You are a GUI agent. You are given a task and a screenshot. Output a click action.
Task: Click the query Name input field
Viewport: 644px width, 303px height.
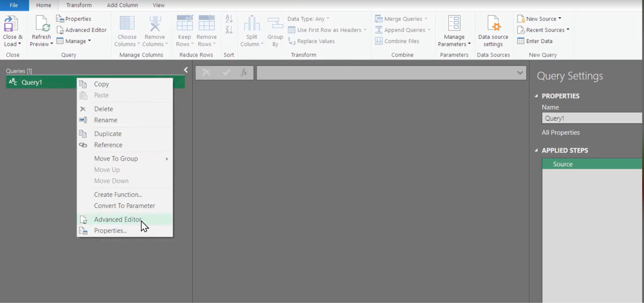[592, 118]
